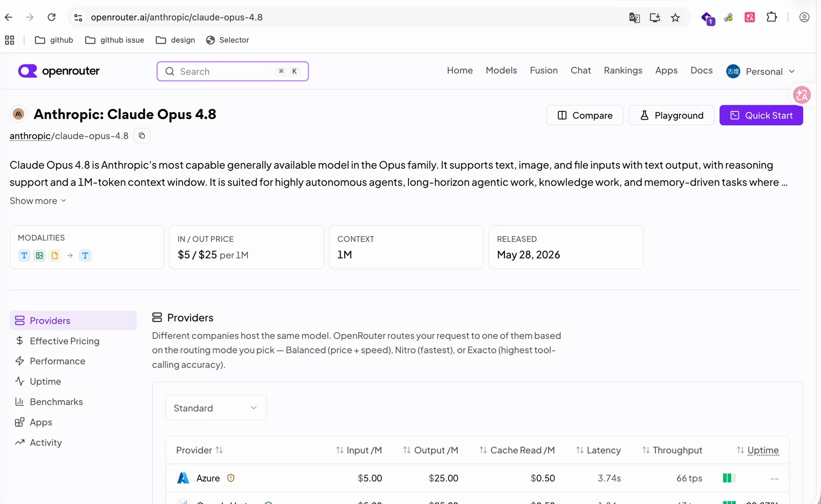Screen dimensions: 821x504
Task: Select Apps in the sidebar
Action: pos(73,422)
